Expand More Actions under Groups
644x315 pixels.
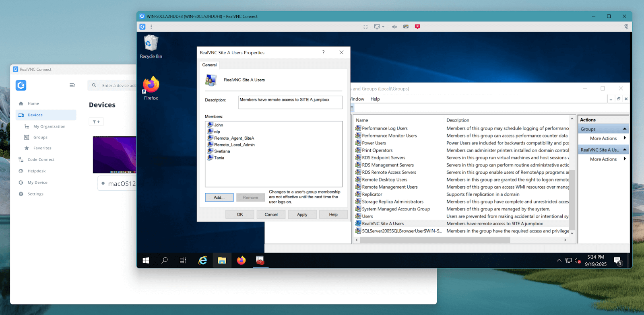click(603, 138)
